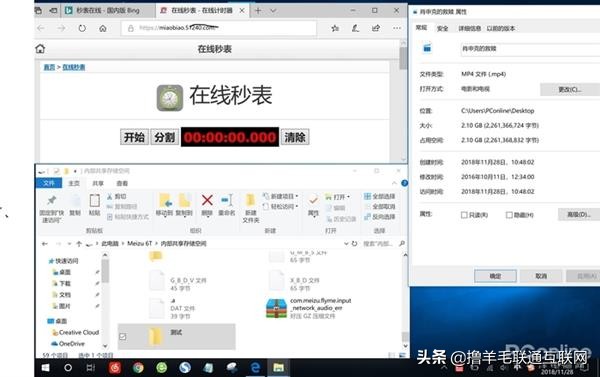The image size is (600, 377).
Task: Click the 分割 split button
Action: coord(165,137)
